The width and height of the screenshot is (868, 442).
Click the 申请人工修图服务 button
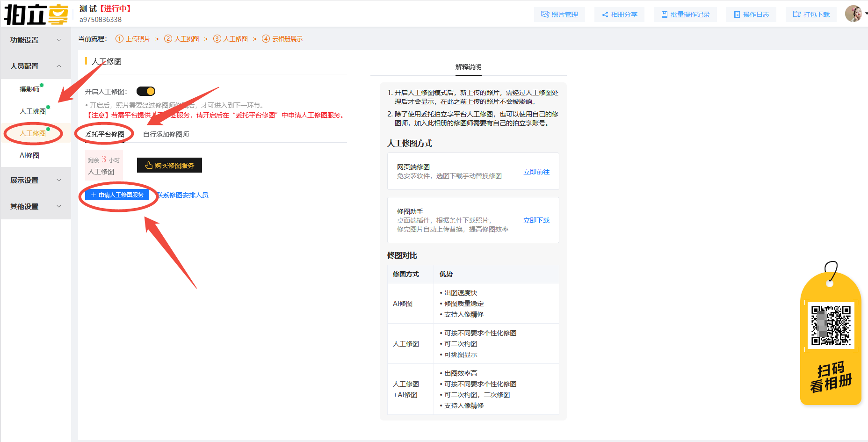pyautogui.click(x=117, y=195)
